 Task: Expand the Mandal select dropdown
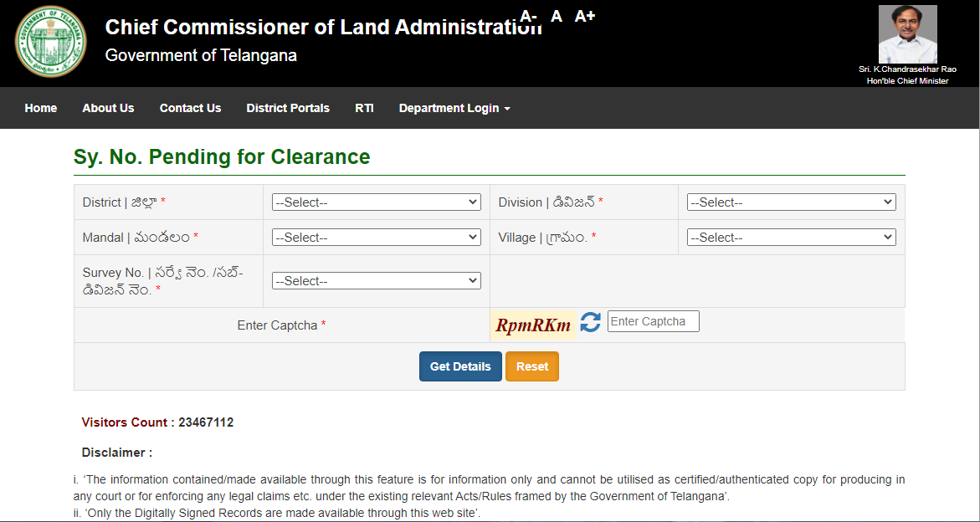tap(376, 238)
